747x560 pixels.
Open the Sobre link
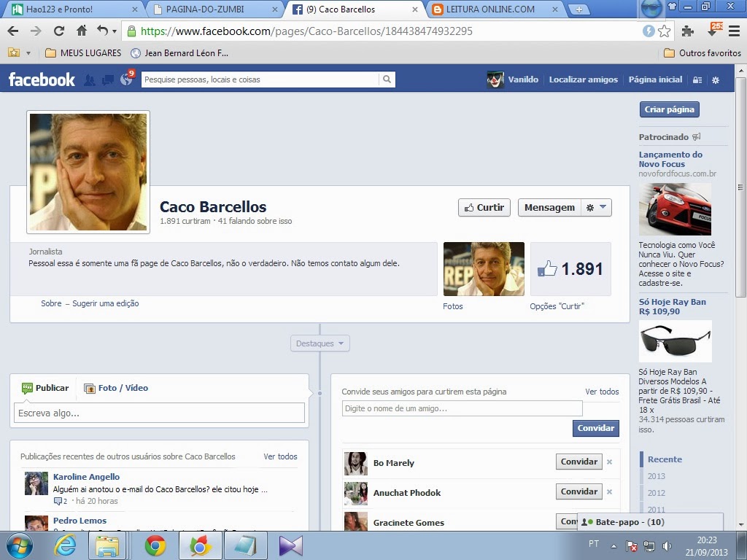[x=51, y=303]
